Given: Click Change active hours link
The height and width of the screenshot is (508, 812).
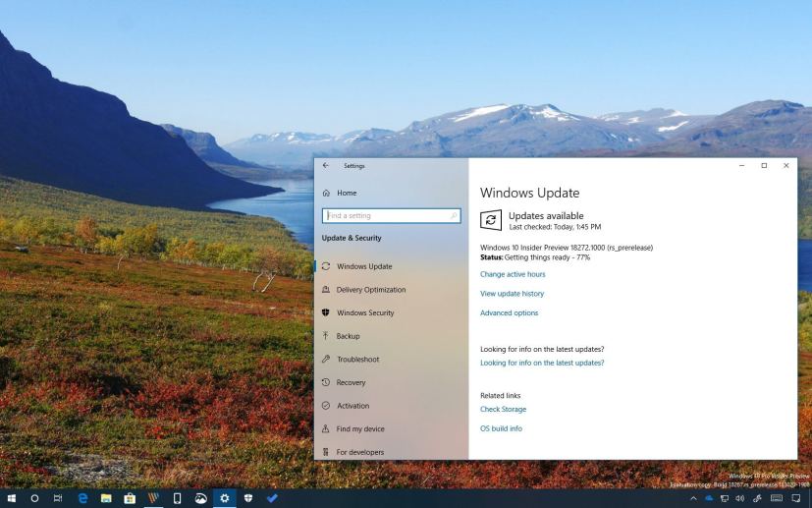Looking at the screenshot, I should [x=513, y=274].
